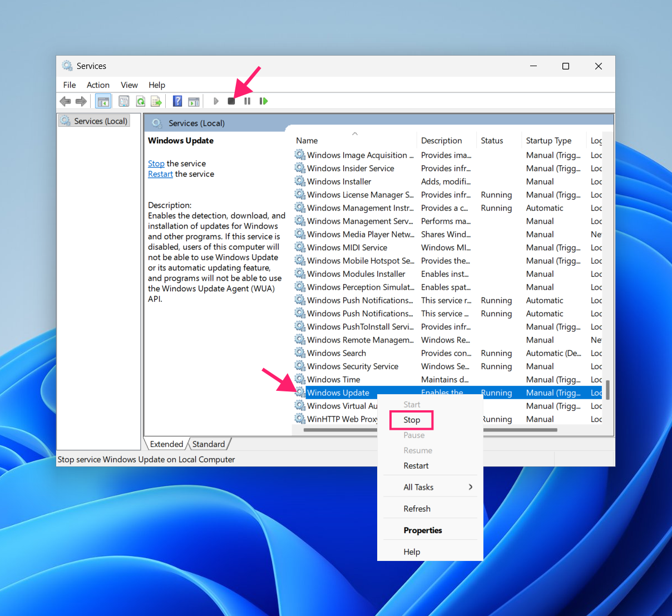
Task: Click gear icon beside Windows Time
Action: [x=300, y=379]
